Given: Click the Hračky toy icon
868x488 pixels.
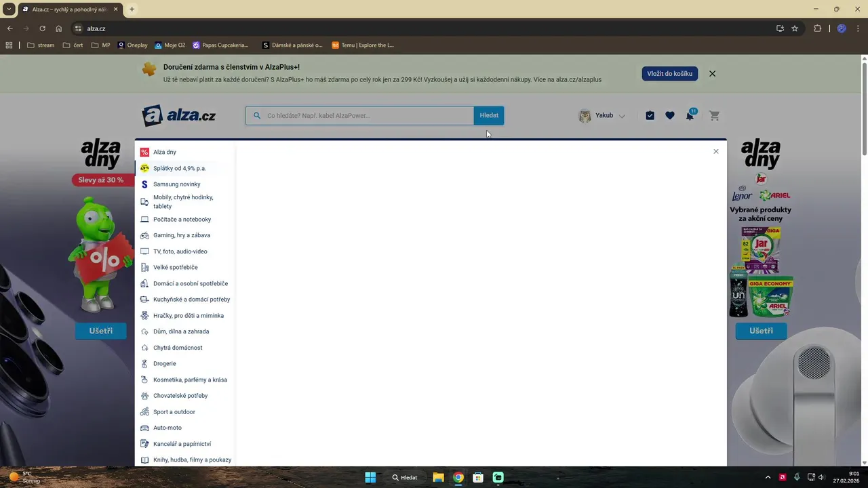Looking at the screenshot, I should coord(144,316).
